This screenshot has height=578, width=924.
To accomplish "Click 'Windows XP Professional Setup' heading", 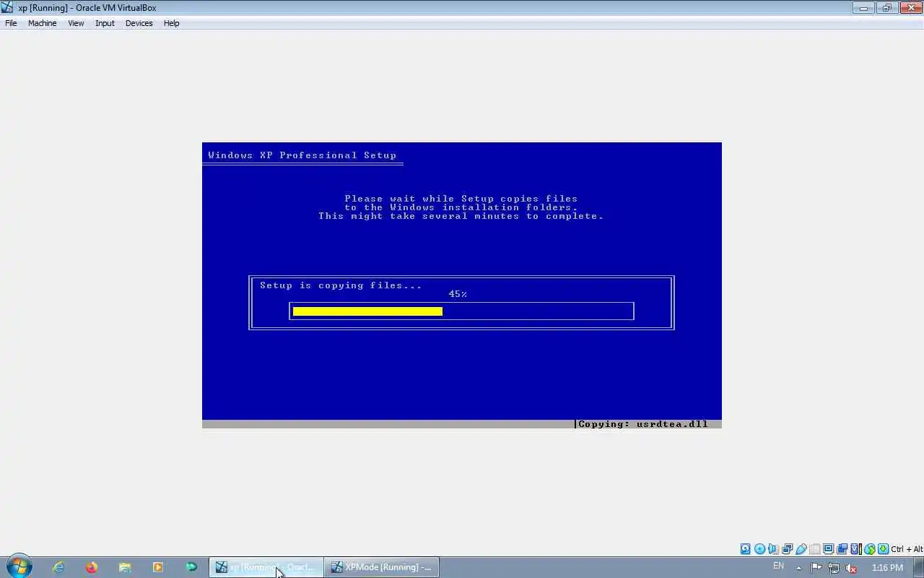I will 302,155.
